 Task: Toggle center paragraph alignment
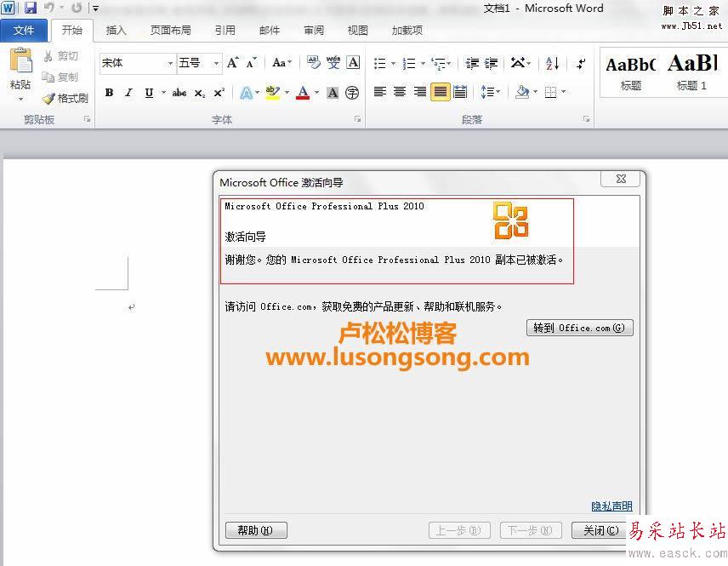(x=399, y=92)
